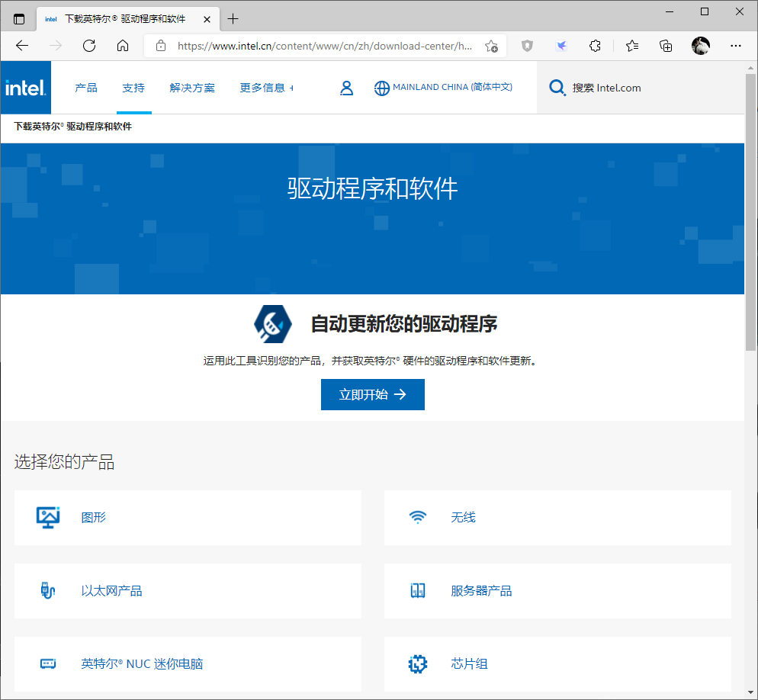Click the refresh page icon
This screenshot has width=758, height=700.
pos(89,46)
